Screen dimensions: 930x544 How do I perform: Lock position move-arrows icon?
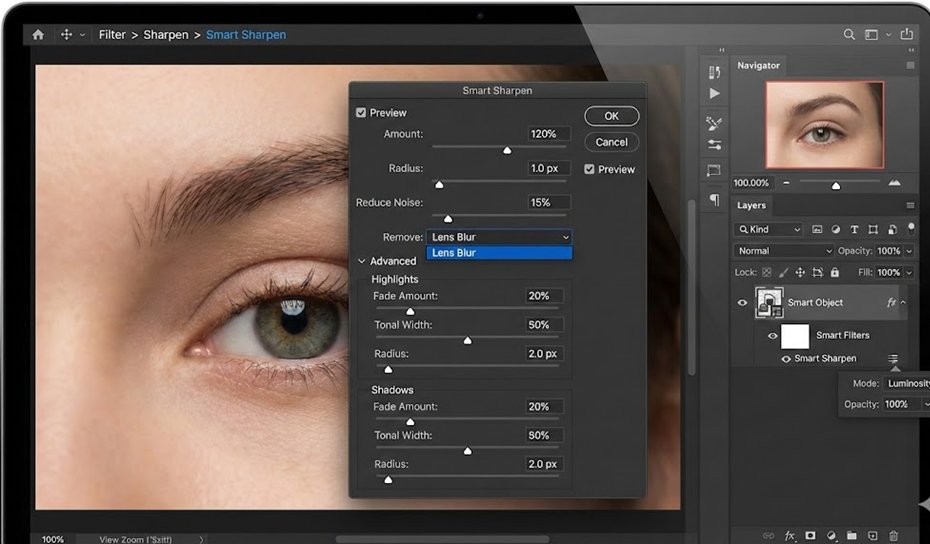tap(800, 272)
